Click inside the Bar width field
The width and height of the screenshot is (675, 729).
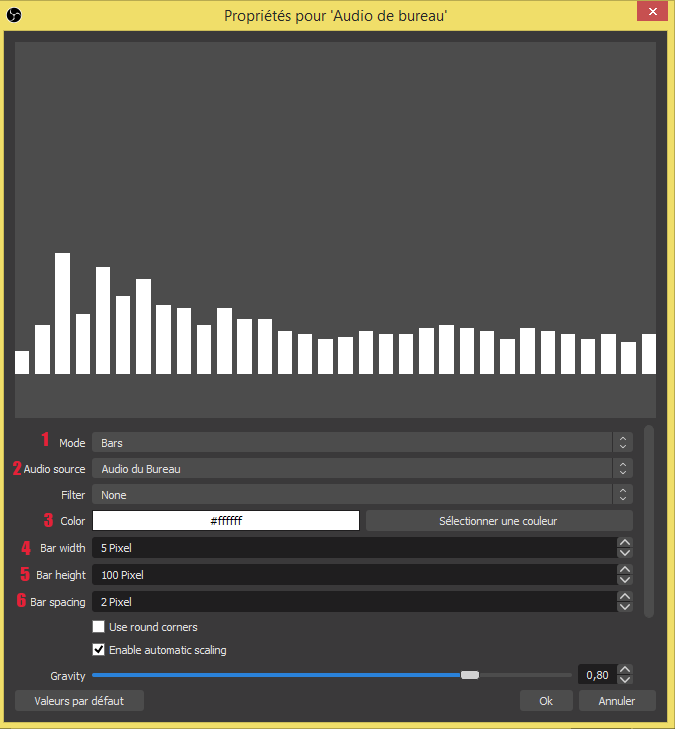click(350, 548)
